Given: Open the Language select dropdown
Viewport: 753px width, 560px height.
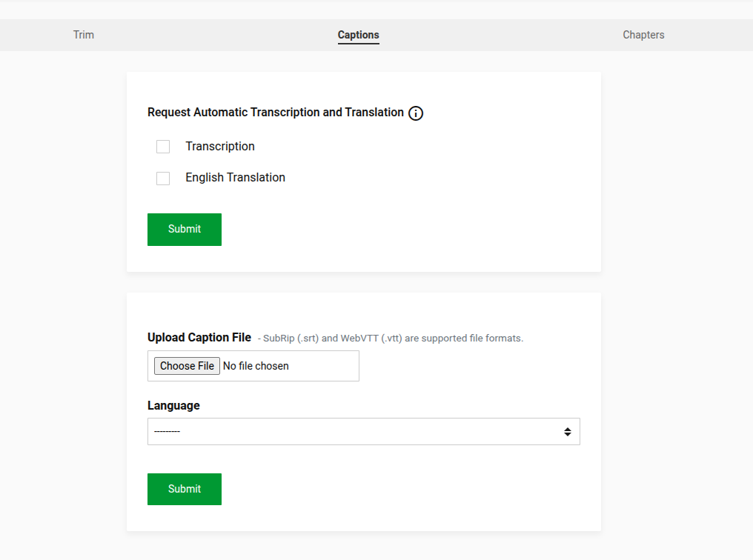Looking at the screenshot, I should pos(363,432).
